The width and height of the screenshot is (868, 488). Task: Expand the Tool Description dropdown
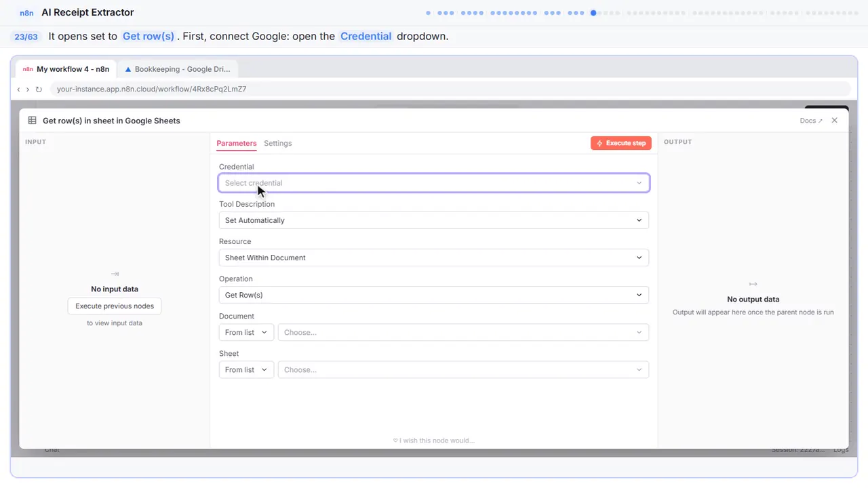click(x=434, y=220)
